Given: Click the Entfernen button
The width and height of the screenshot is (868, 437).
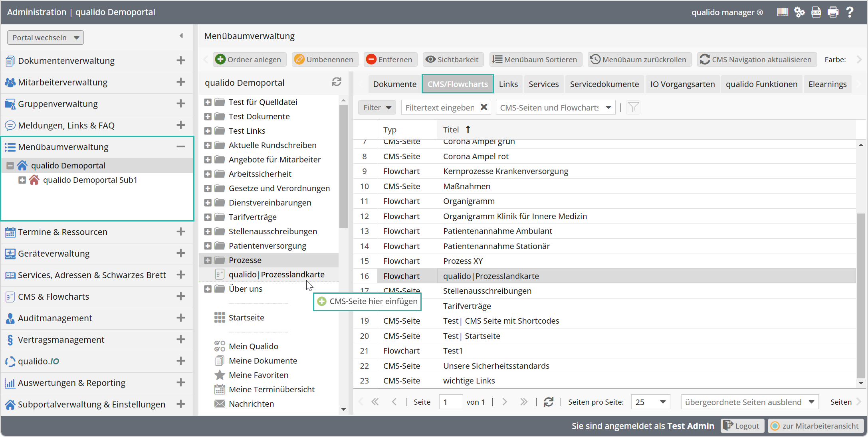Looking at the screenshot, I should pyautogui.click(x=390, y=59).
